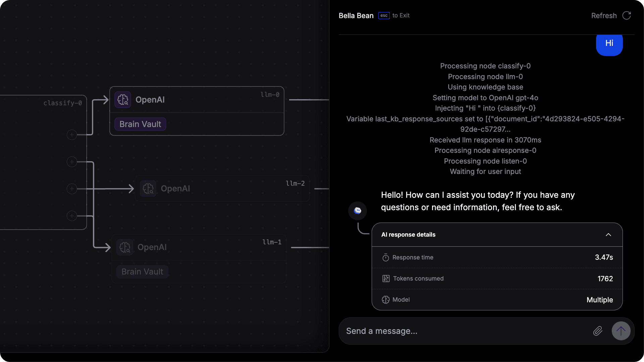Click the brain icon on llm-1 node

[x=125, y=247]
